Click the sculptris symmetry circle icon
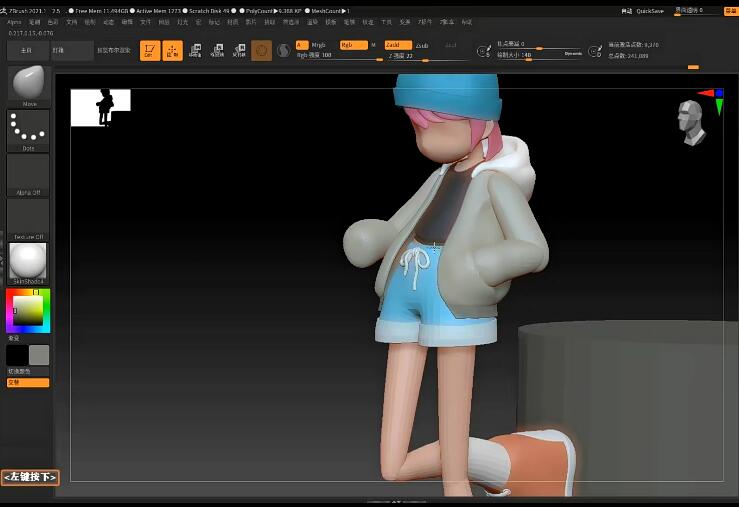Image resolution: width=739 pixels, height=507 pixels. (x=284, y=50)
